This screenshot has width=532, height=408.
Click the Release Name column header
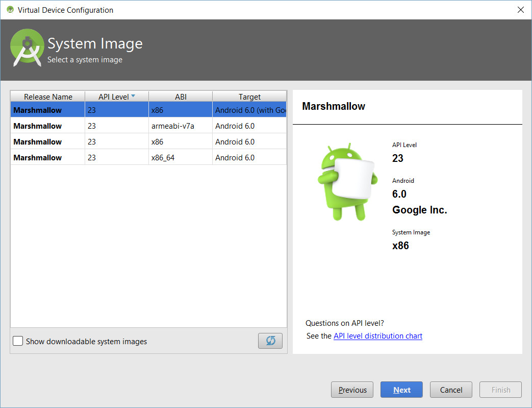(48, 97)
